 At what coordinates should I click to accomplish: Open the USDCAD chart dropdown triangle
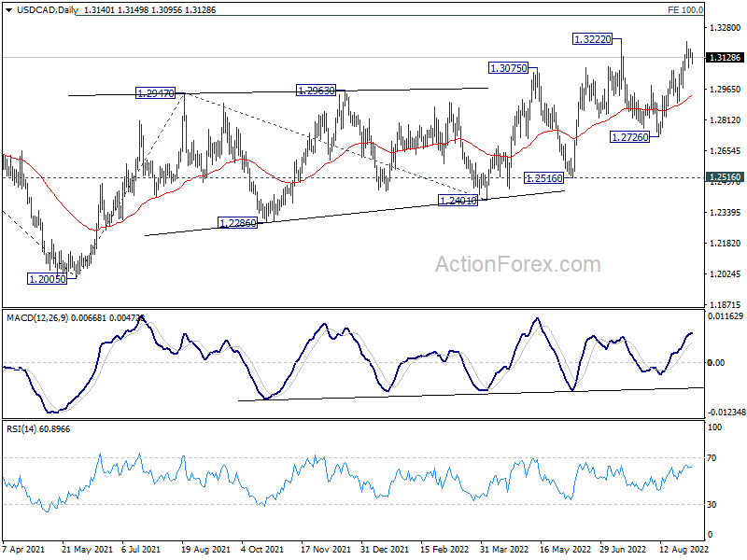[x=8, y=10]
